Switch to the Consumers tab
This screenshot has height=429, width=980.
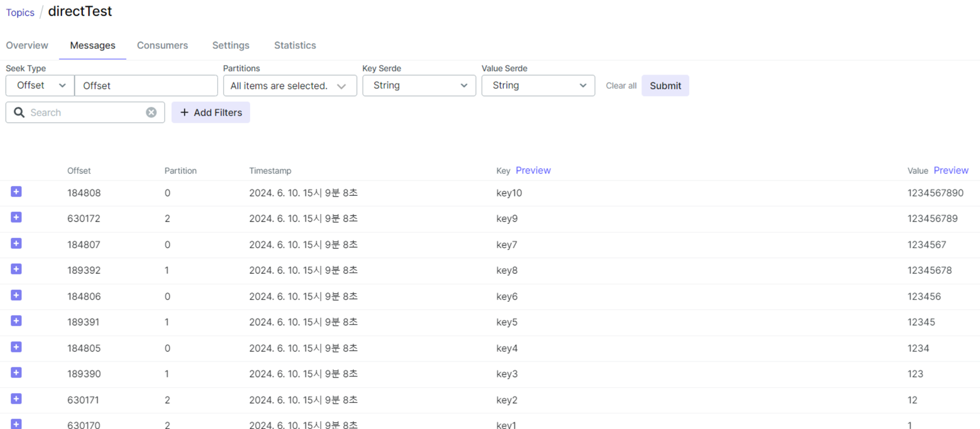(x=162, y=45)
